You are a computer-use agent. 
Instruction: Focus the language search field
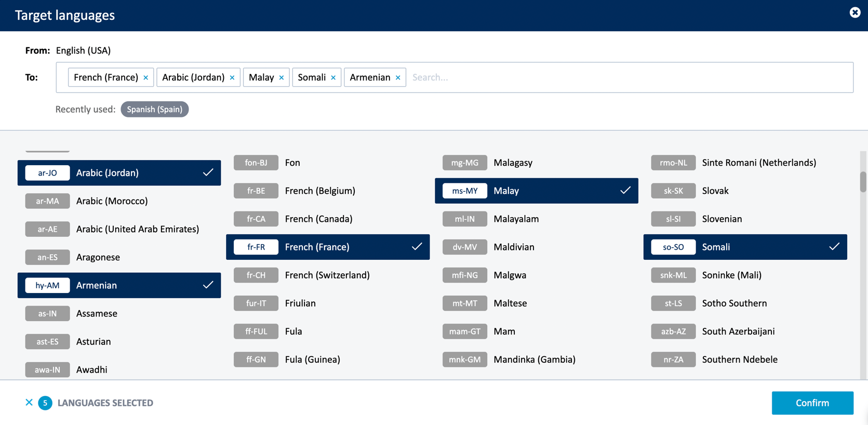tap(629, 77)
